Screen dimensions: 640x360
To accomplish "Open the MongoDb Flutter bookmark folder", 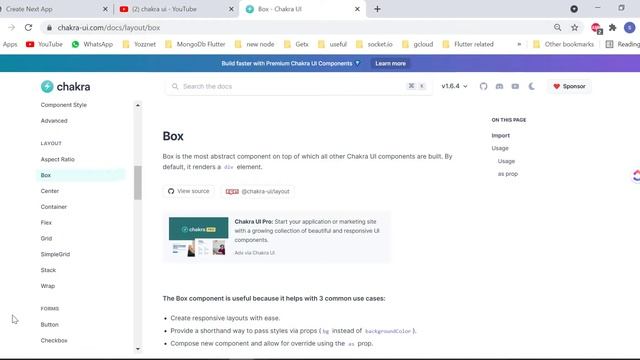I will tap(195, 44).
